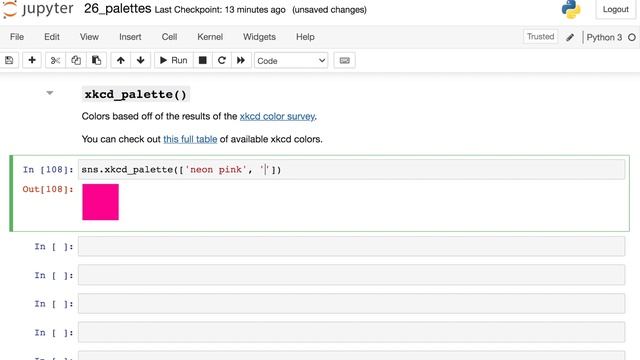
Task: Restart the kernel circular arrow icon
Action: (x=222, y=60)
